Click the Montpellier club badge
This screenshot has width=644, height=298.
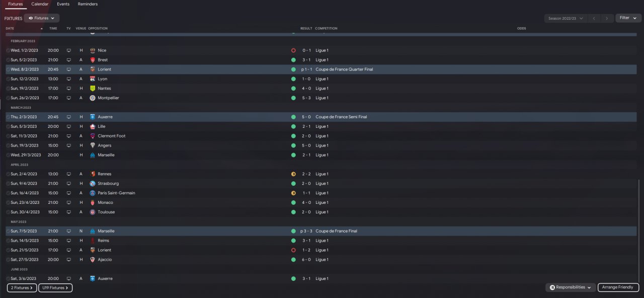93,98
